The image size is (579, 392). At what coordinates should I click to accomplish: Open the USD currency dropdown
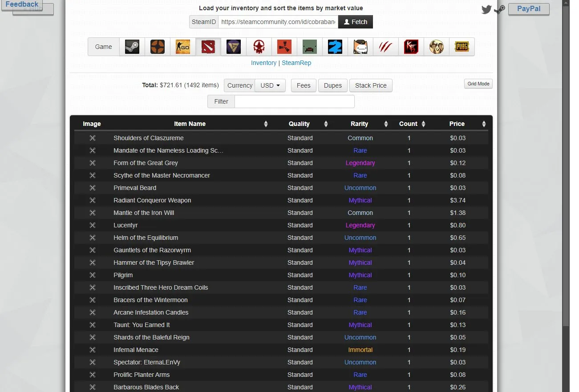(270, 85)
